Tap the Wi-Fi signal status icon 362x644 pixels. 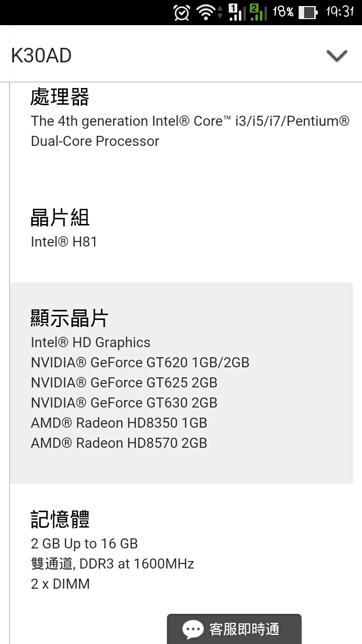(207, 12)
